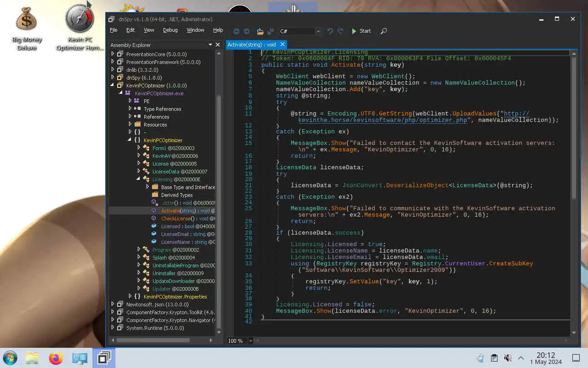The height and width of the screenshot is (368, 588).
Task: Open the Debug menu
Action: [170, 30]
